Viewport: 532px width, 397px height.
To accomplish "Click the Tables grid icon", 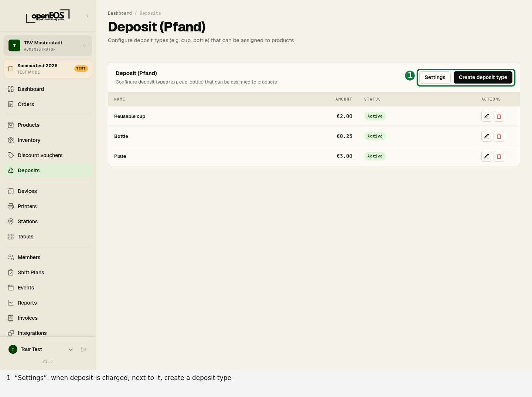I will click(x=11, y=237).
